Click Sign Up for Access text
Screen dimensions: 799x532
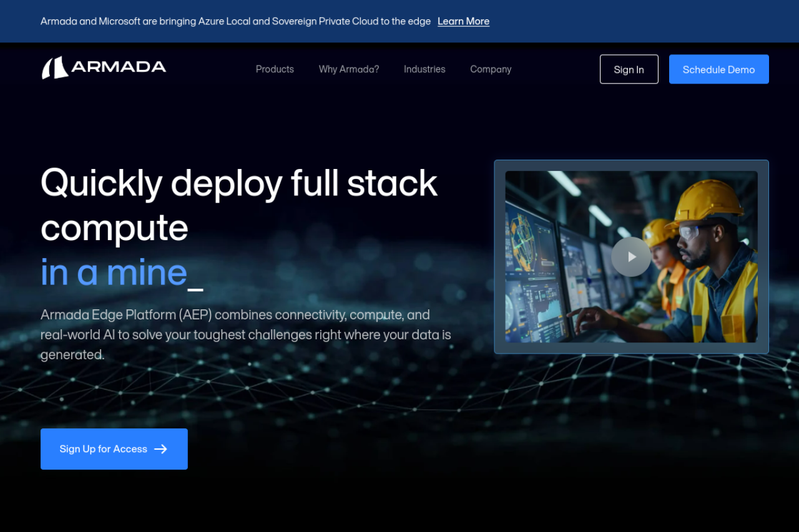[x=103, y=449]
